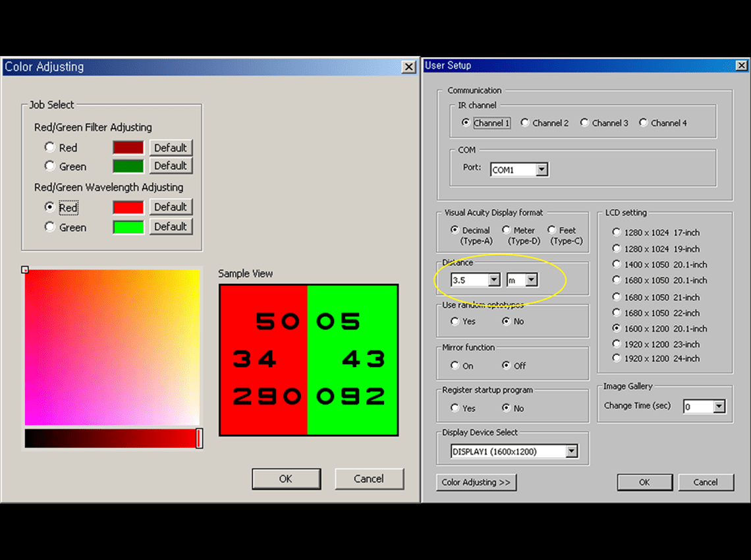Viewport: 751px width, 560px height.
Task: Select the Green wavelength adjusting option
Action: click(49, 227)
